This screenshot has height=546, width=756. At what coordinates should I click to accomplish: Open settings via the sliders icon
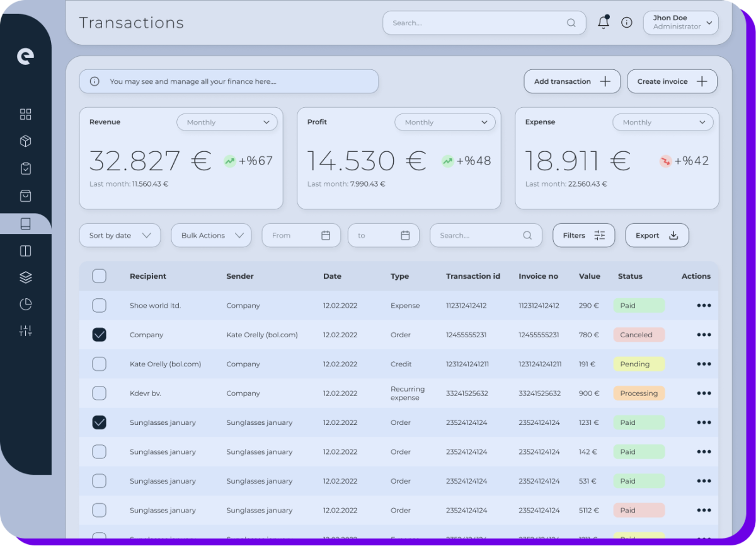click(x=25, y=330)
